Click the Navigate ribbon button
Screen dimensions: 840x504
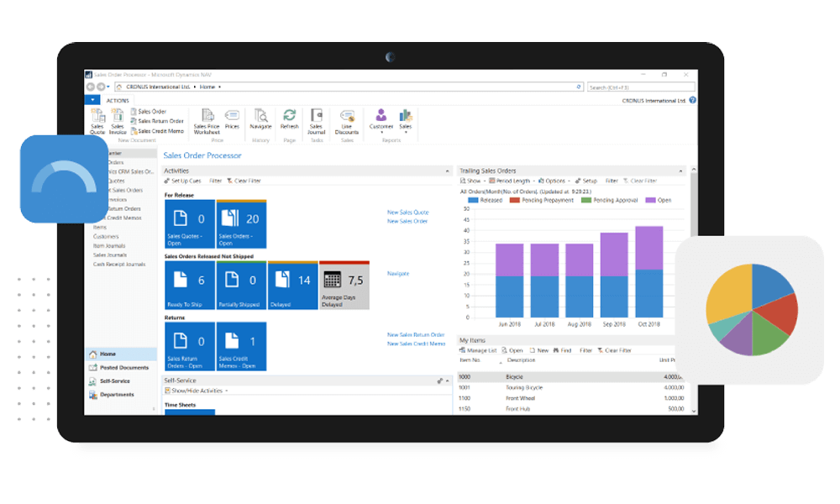click(x=260, y=119)
